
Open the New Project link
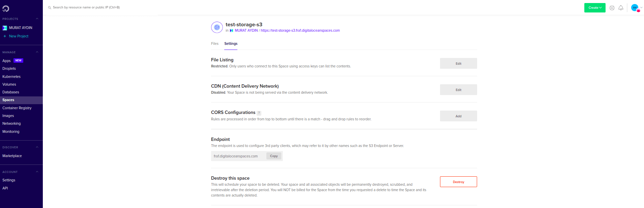tap(19, 36)
